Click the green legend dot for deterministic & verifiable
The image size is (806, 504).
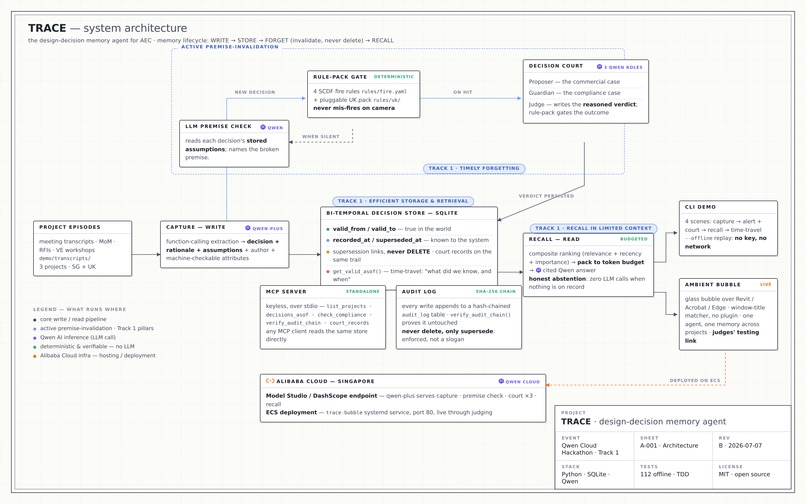click(x=35, y=347)
